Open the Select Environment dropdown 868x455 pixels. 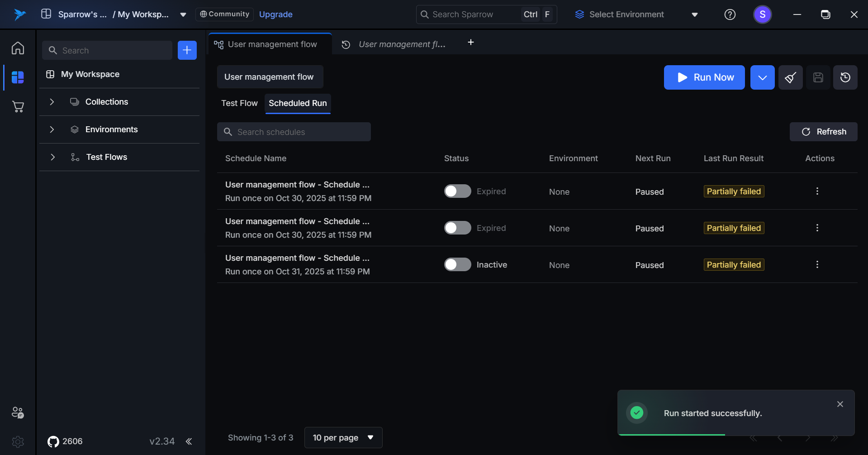636,14
